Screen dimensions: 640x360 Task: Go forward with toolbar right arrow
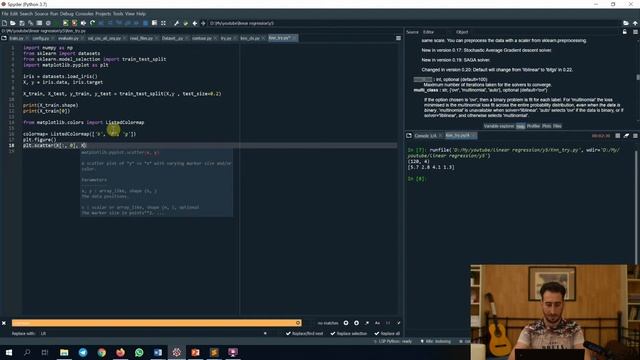click(203, 23)
